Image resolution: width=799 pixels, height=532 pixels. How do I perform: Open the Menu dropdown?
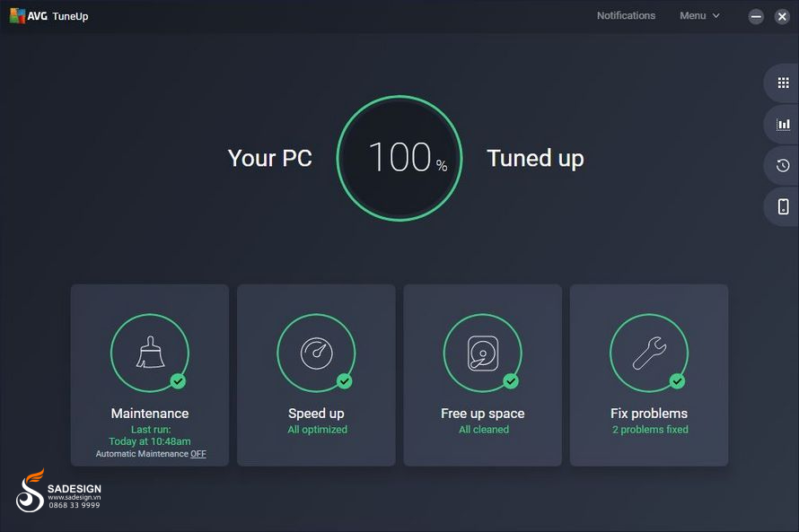699,16
